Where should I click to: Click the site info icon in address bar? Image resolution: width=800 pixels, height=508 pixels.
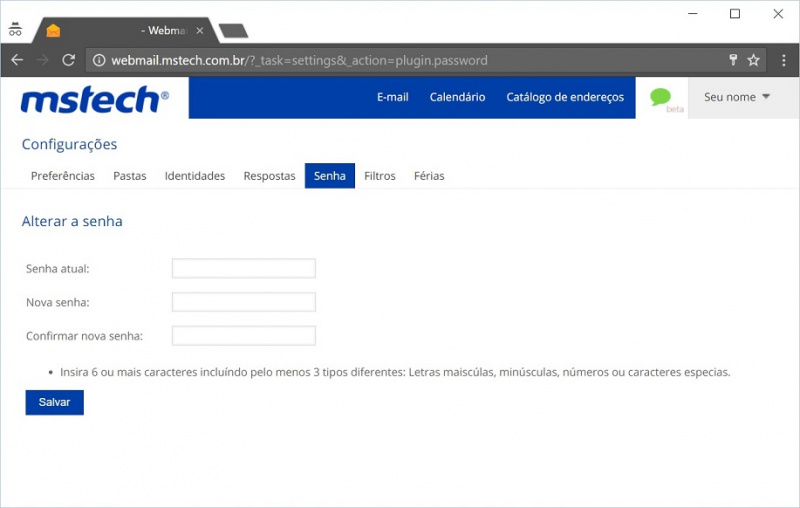point(99,60)
